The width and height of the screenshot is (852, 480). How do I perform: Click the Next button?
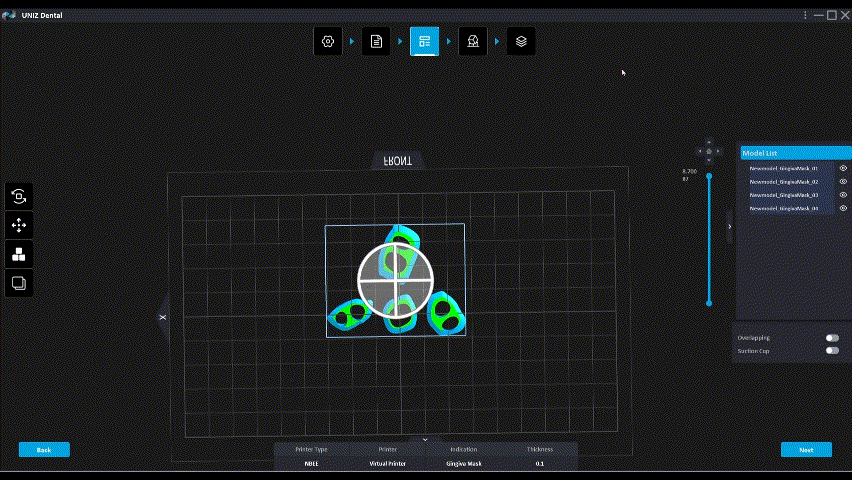[806, 450]
